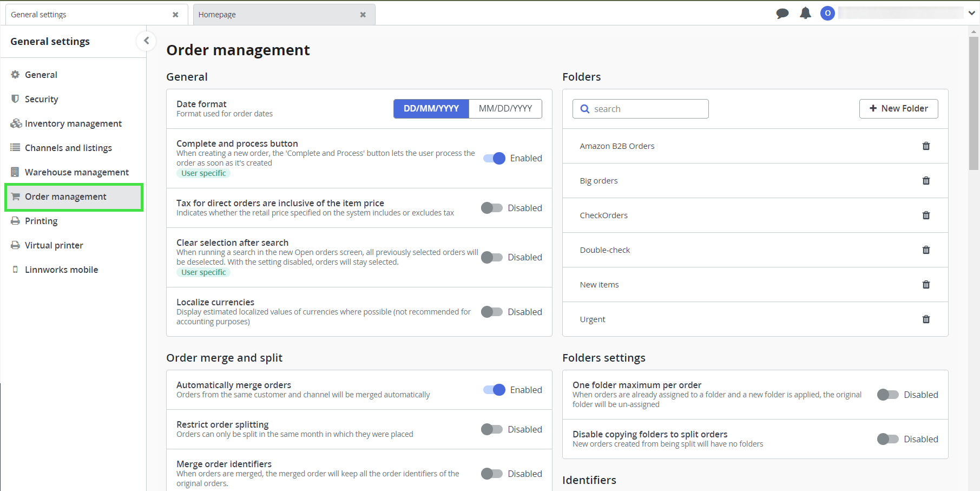Enable Localize currencies toggle
980x491 pixels.
pos(492,312)
